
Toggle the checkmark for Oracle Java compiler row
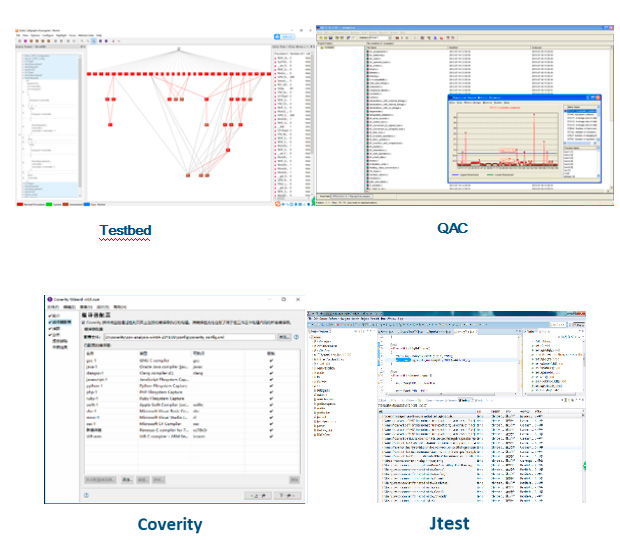point(270,366)
